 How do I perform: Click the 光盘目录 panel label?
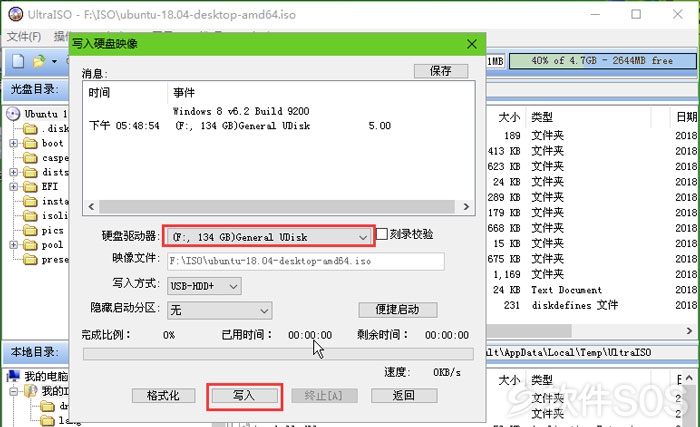click(x=34, y=89)
